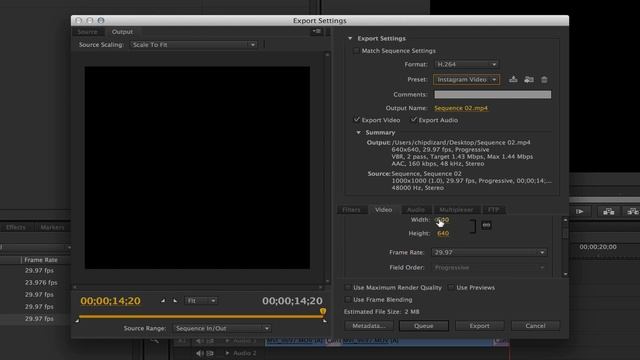The image size is (640, 360).
Task: Click the Save Preset icon
Action: coord(513,80)
